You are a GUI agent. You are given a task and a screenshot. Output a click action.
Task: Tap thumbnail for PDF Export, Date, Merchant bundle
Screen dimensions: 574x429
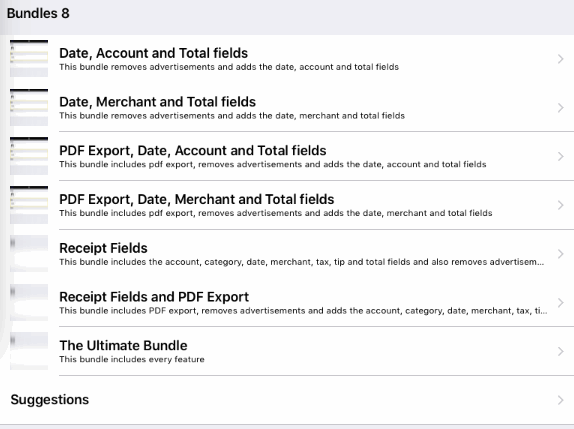point(29,205)
